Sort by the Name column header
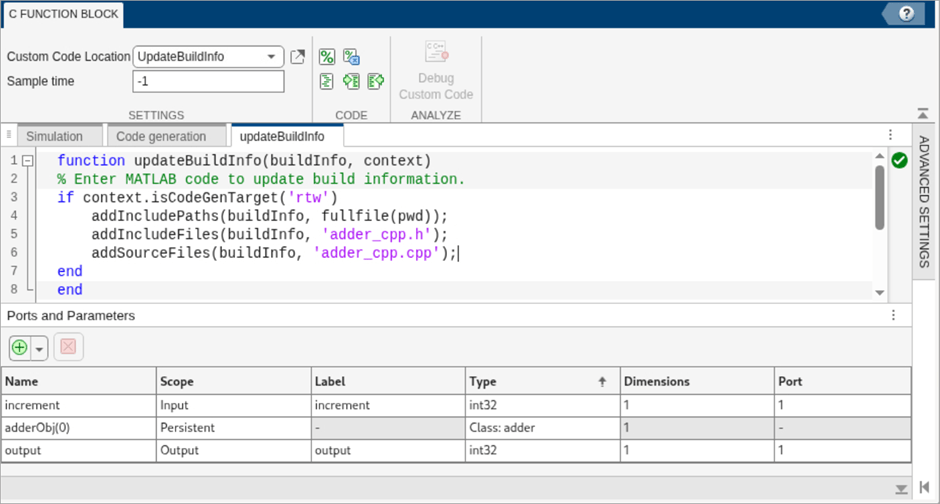940x504 pixels. [x=79, y=381]
